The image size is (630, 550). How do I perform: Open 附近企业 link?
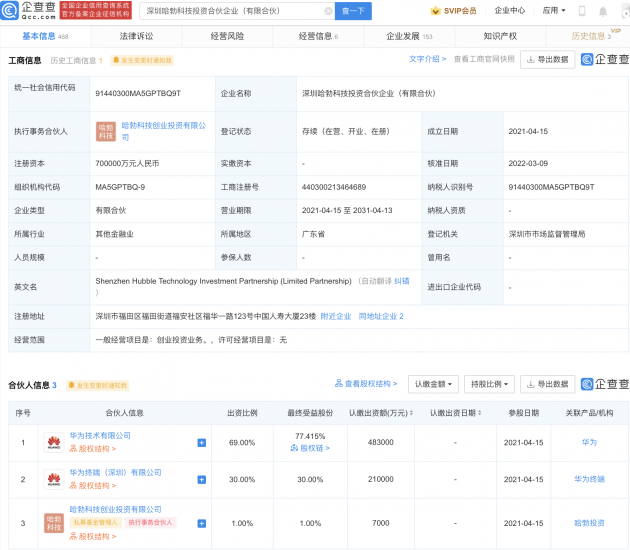336,316
